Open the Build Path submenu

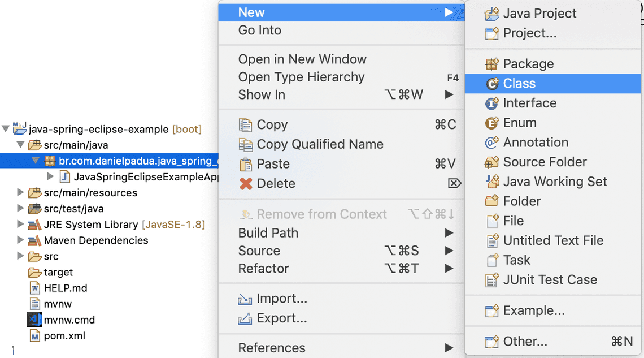pyautogui.click(x=268, y=233)
